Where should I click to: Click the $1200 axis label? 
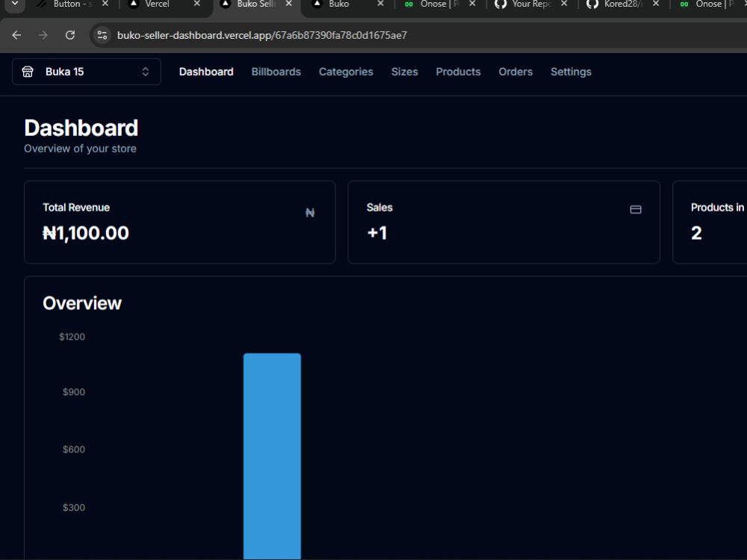point(72,337)
